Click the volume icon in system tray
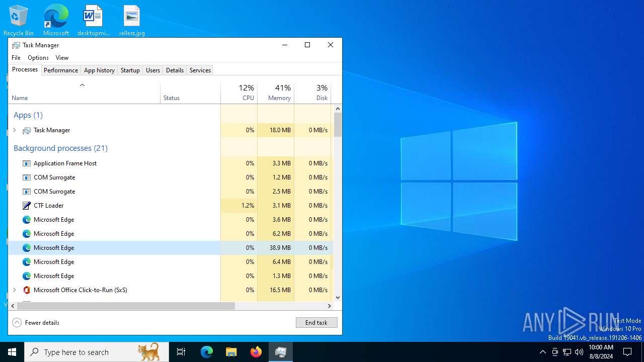 (x=579, y=352)
